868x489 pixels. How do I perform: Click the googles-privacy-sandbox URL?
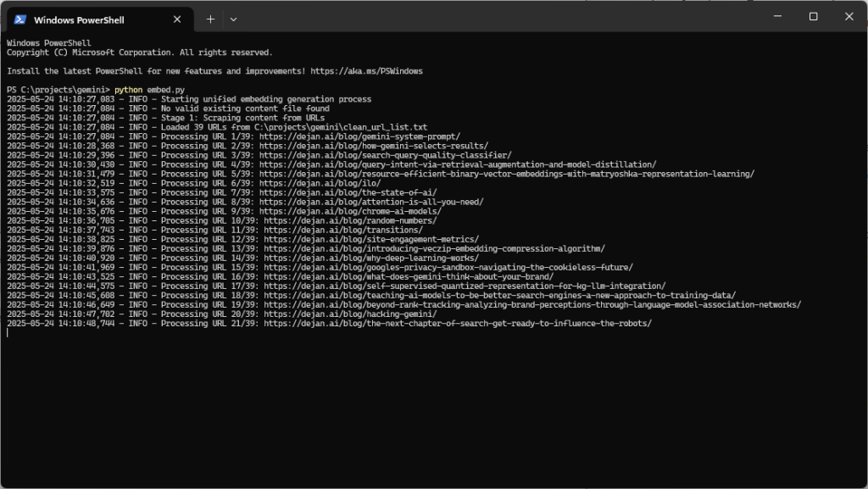(x=448, y=269)
